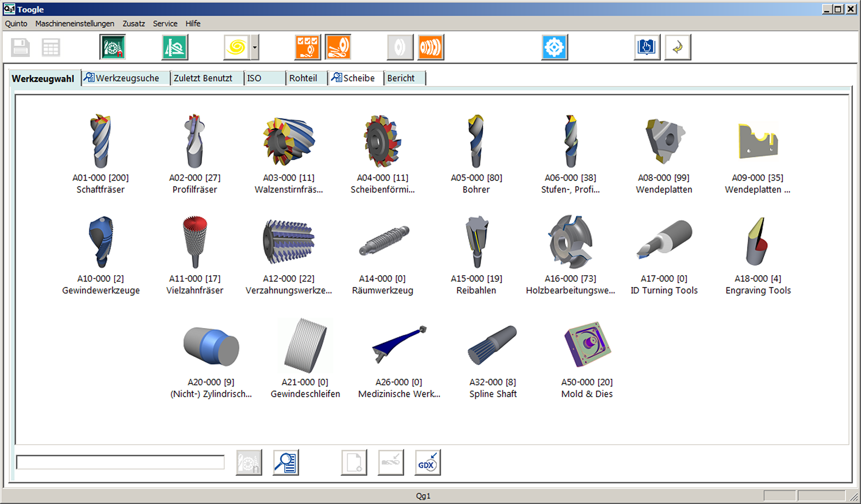Open the Maschineneinstellungen menu
The width and height of the screenshot is (861, 504).
tap(75, 24)
